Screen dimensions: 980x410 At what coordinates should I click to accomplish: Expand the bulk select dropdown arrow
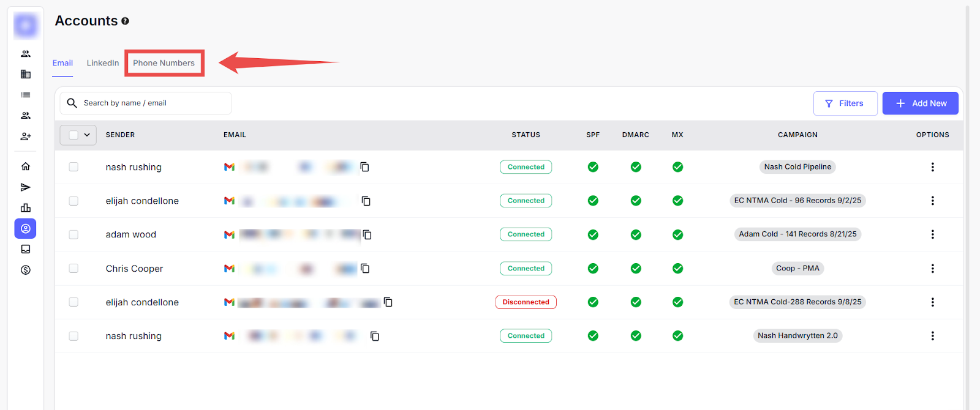coord(87,135)
